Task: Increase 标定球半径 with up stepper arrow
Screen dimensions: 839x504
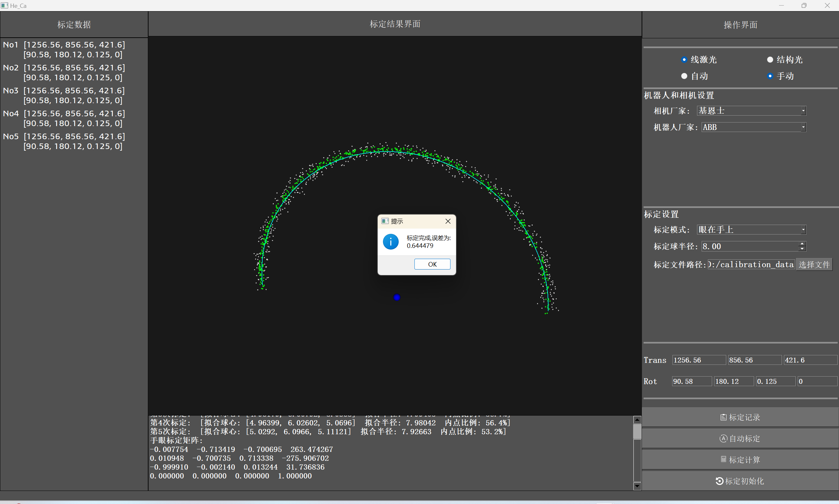Action: point(802,244)
